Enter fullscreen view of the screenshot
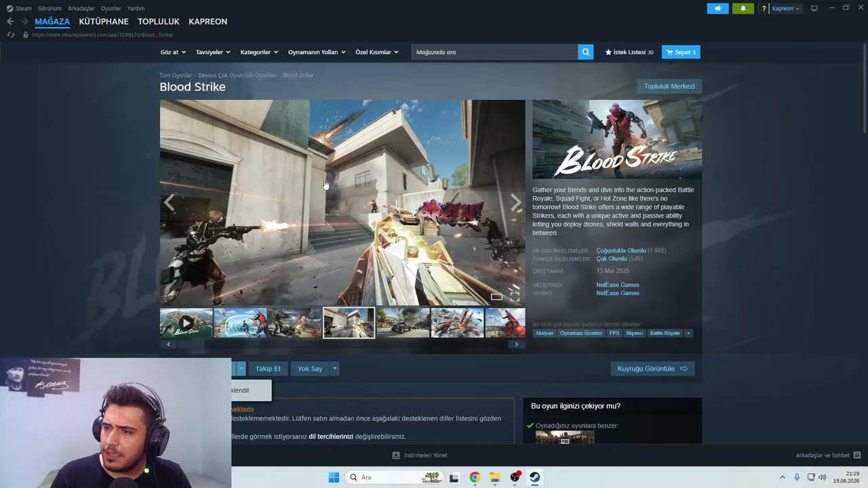The image size is (868, 488). point(515,296)
